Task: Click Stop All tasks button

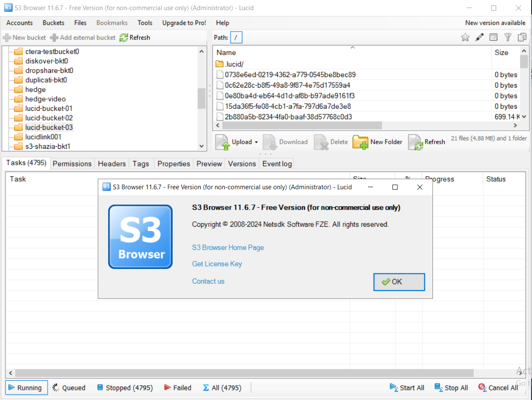Action: point(451,388)
